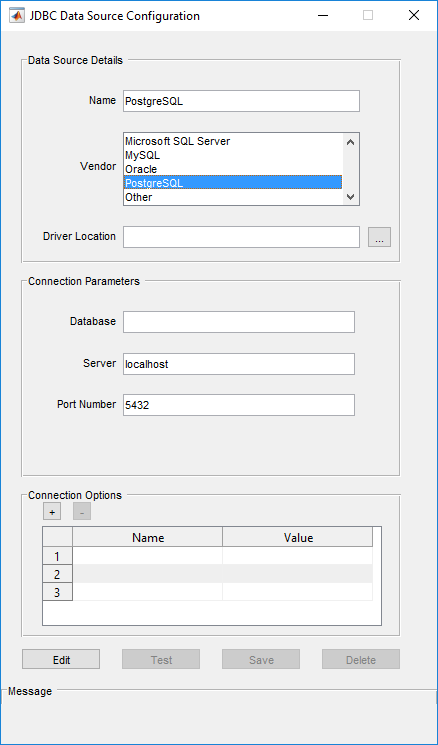Browse for driver location with ellipsis button
The width and height of the screenshot is (438, 745).
pos(379,237)
